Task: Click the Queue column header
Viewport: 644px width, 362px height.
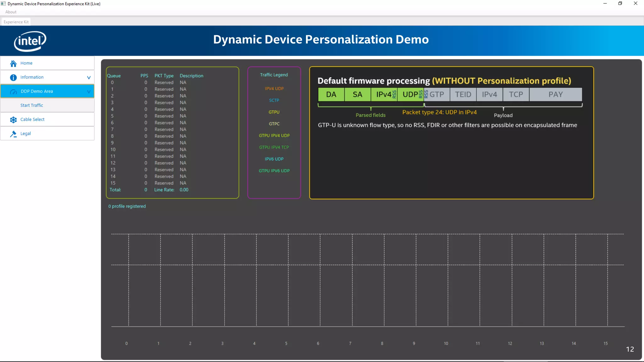Action: coord(114,76)
